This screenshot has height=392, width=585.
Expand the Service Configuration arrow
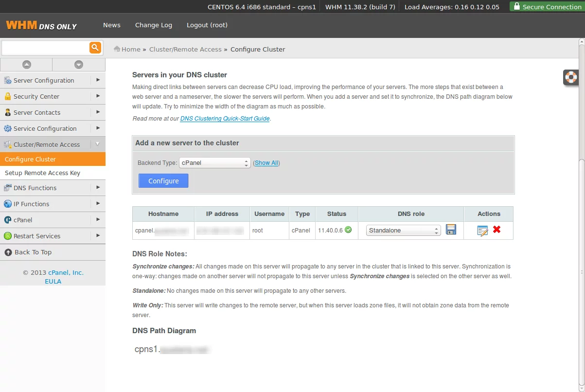[x=98, y=128]
